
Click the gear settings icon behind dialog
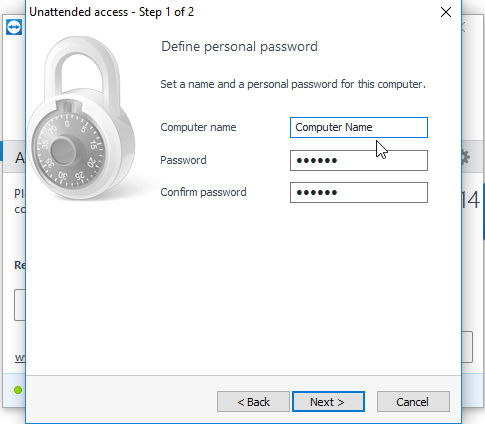(x=466, y=157)
